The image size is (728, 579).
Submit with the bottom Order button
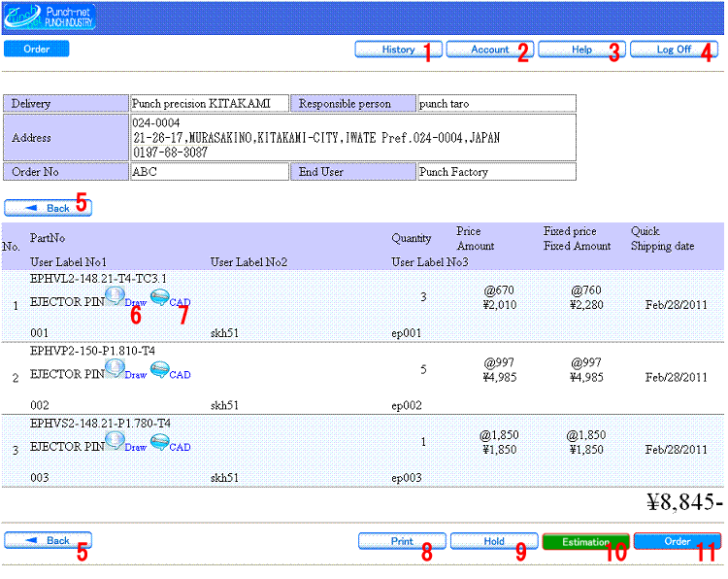678,541
